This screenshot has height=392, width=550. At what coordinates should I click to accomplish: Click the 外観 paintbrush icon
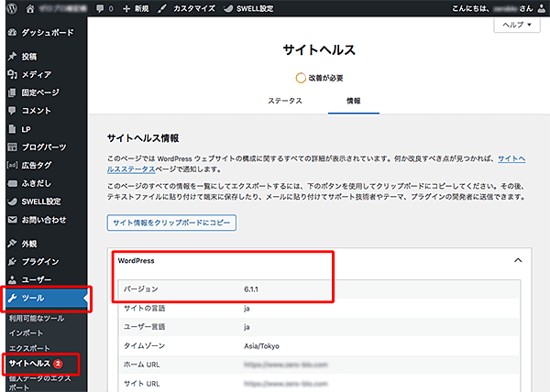point(12,244)
